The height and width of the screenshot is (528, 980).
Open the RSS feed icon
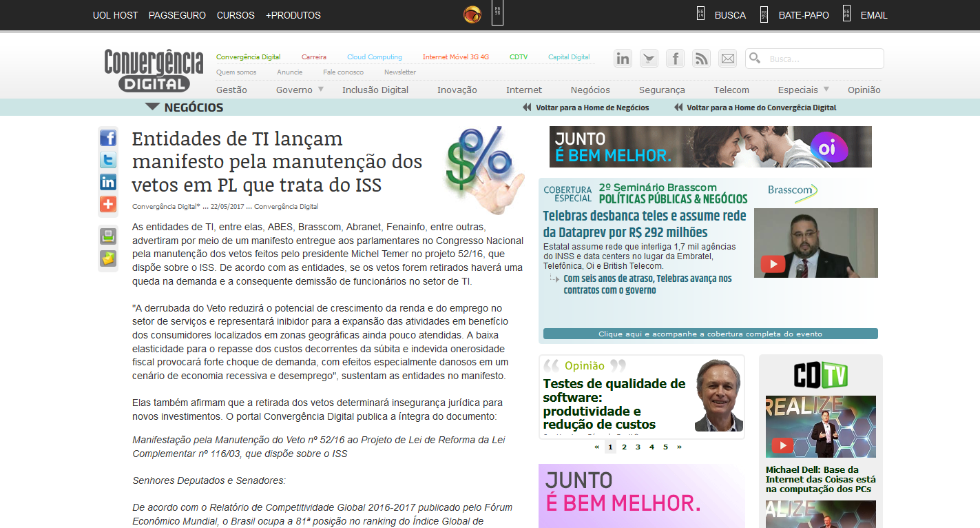(x=701, y=59)
